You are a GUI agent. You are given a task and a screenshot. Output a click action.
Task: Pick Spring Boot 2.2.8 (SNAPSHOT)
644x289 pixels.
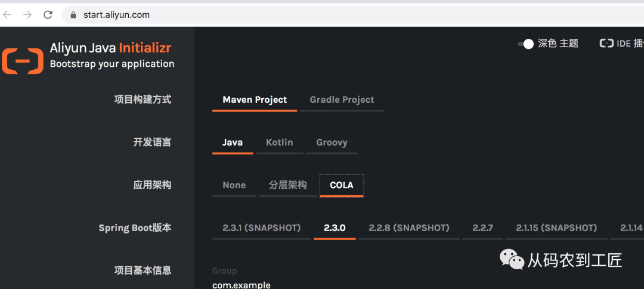point(408,228)
